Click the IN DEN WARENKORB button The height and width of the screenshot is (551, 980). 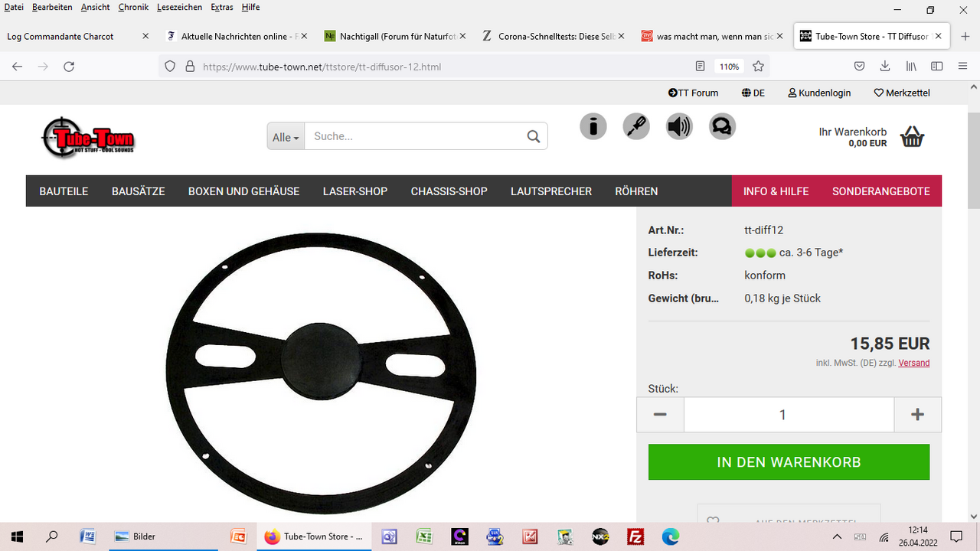coord(789,462)
